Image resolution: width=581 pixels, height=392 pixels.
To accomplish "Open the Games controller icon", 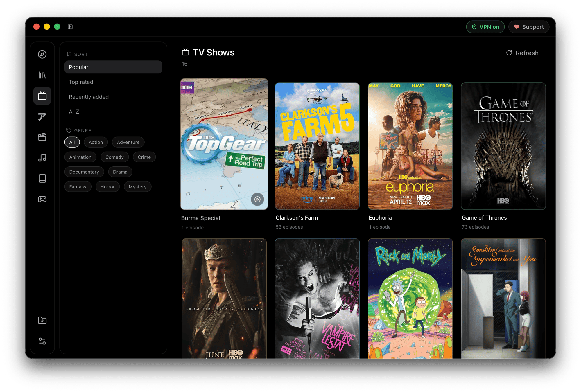I will (x=42, y=199).
